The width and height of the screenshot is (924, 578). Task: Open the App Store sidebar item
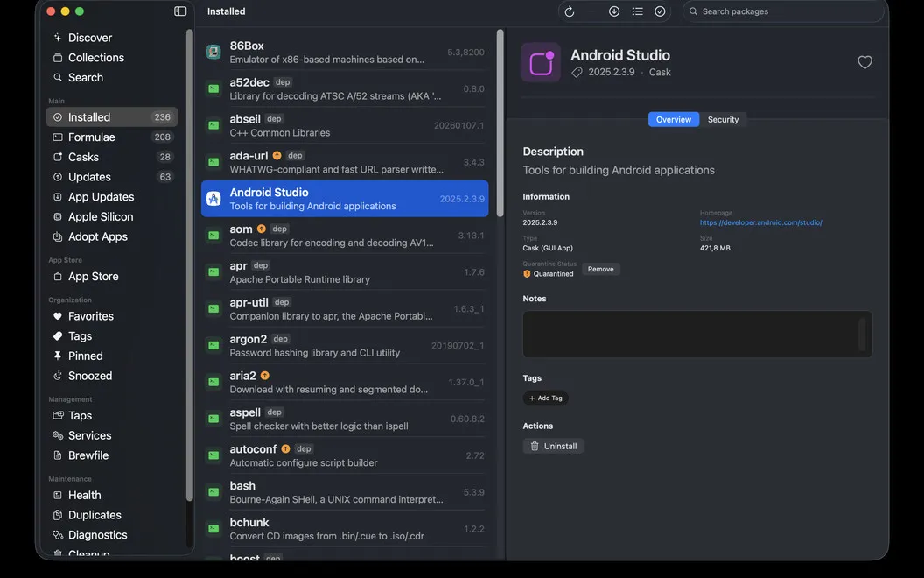tap(112, 277)
